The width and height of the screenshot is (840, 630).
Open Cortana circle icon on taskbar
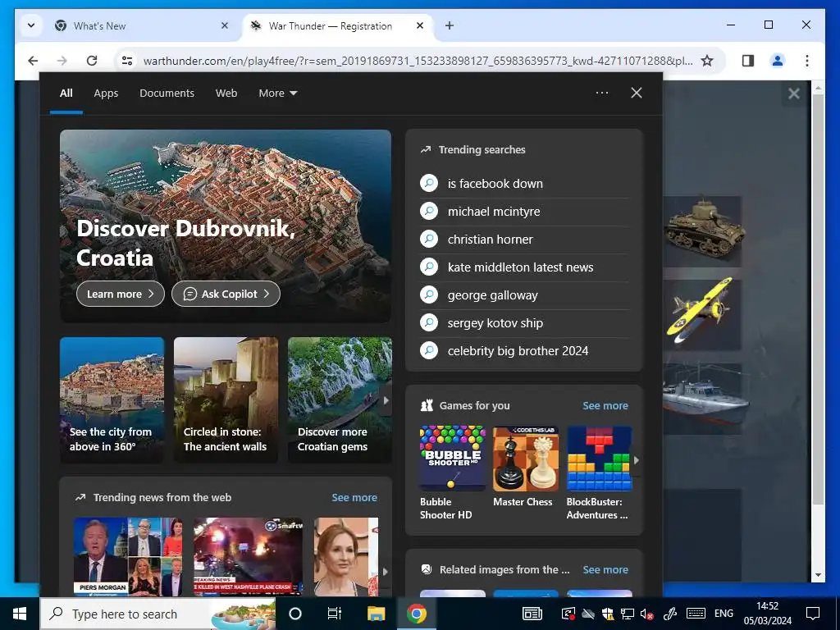click(x=295, y=614)
